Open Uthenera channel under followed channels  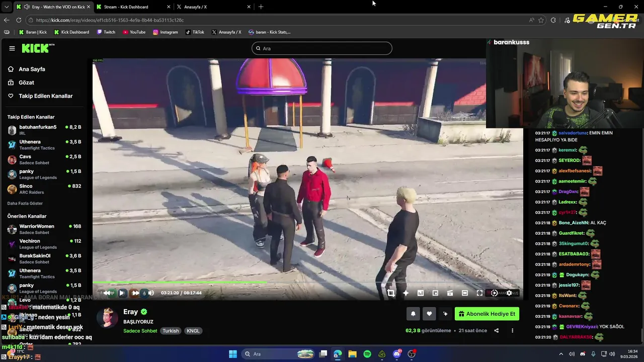(44, 145)
